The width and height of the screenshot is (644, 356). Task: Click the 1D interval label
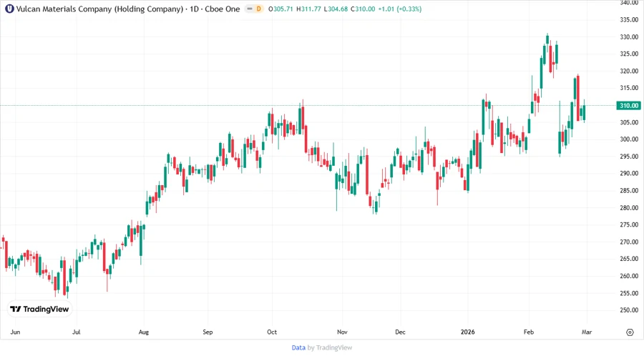click(x=194, y=9)
